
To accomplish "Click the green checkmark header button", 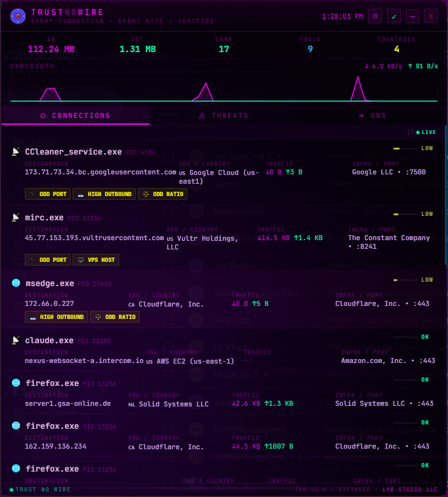I will point(394,16).
